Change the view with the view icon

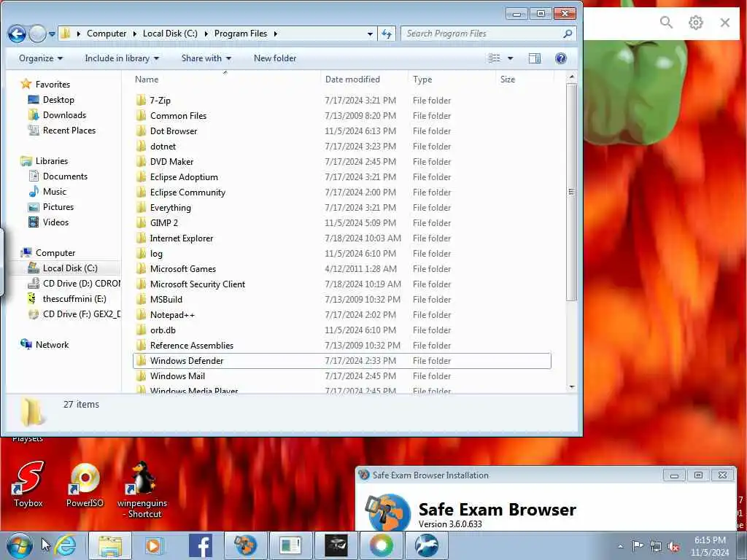495,58
